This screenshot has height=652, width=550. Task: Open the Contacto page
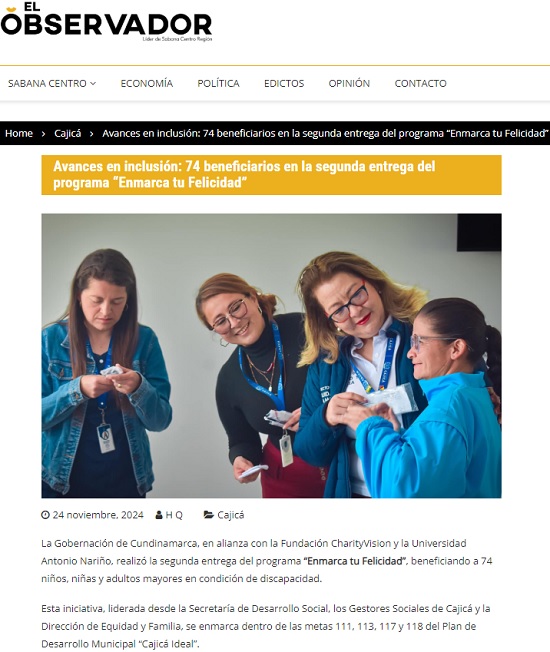tap(420, 84)
